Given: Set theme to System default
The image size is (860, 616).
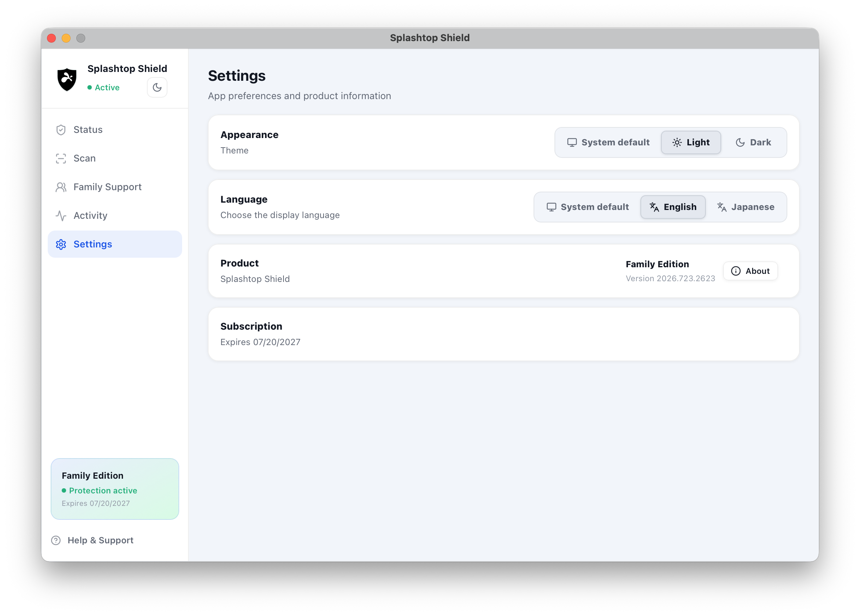Looking at the screenshot, I should tap(608, 142).
